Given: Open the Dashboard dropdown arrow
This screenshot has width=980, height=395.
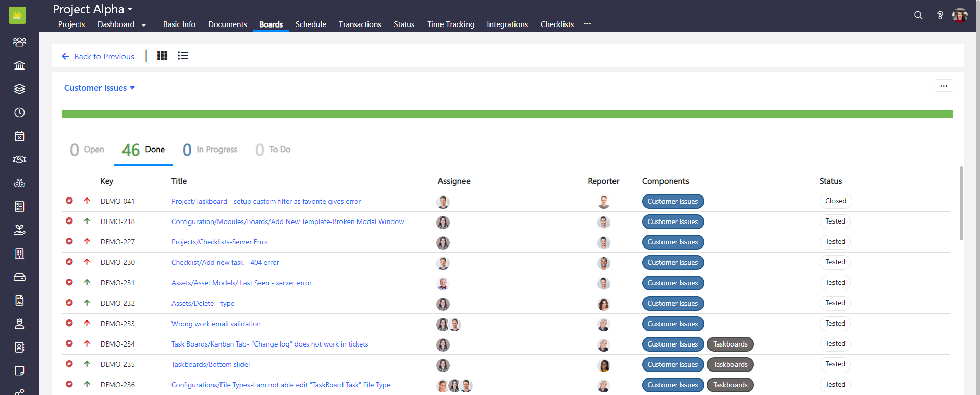Looking at the screenshot, I should tap(144, 25).
